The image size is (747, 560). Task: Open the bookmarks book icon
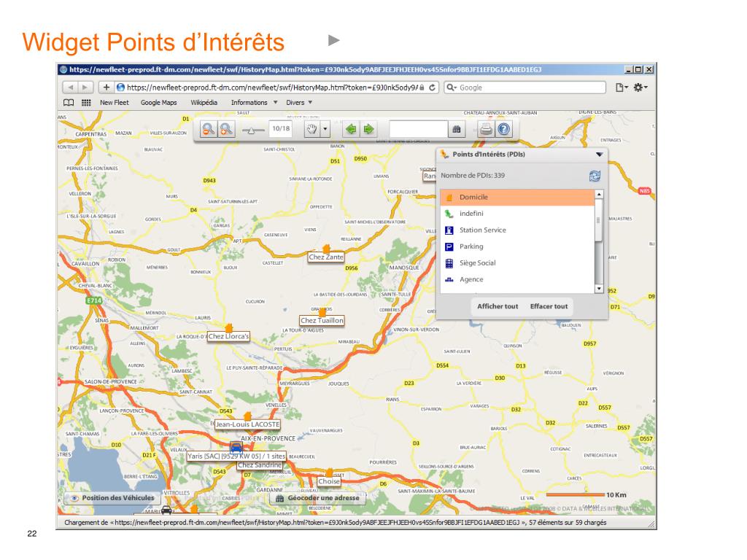[69, 102]
